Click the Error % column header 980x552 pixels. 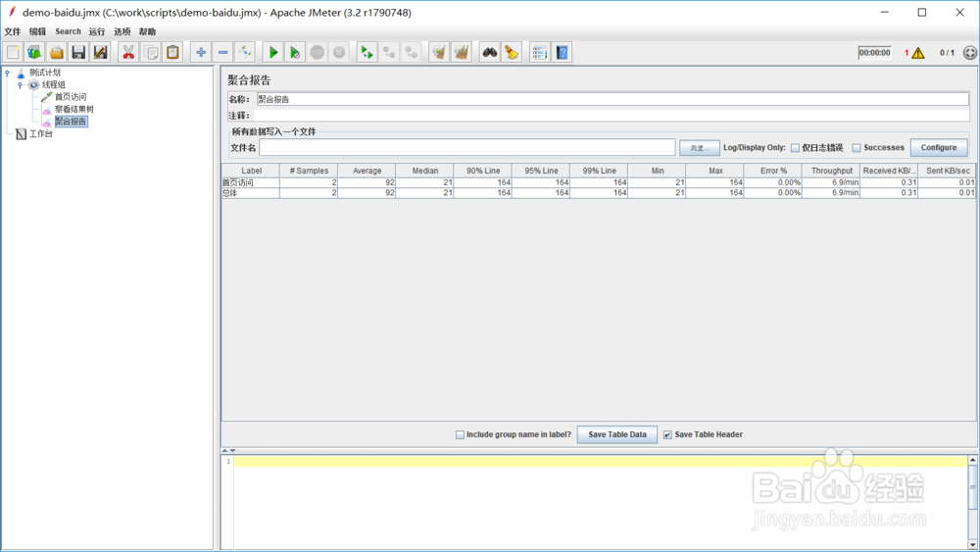[x=773, y=171]
